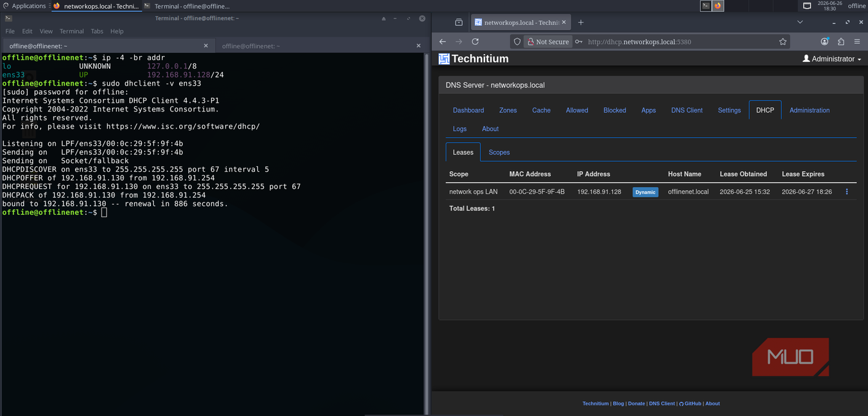Open the GitHub footer link
This screenshot has width=868, height=416.
(691, 404)
